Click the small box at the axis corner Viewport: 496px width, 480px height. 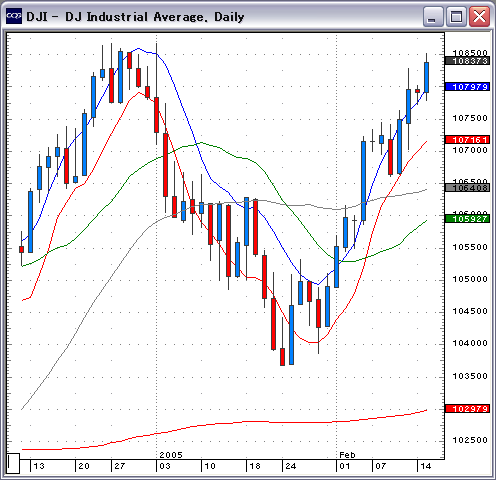[x=14, y=463]
